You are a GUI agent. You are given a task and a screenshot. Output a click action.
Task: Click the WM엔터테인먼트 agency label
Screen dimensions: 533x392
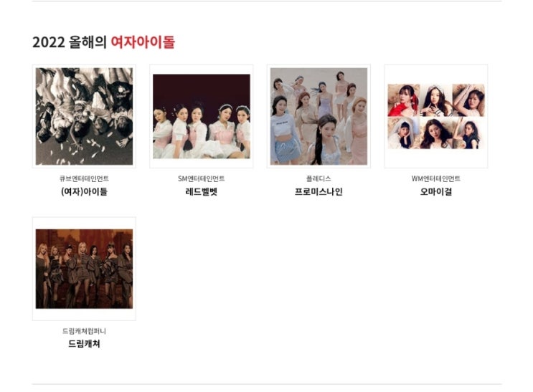pos(436,178)
